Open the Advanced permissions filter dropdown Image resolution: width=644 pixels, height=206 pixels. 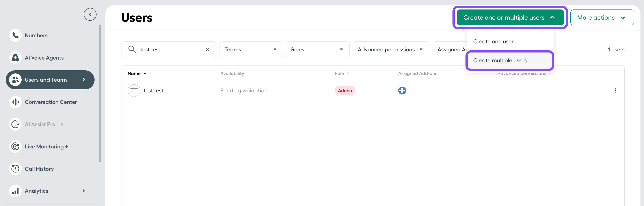pyautogui.click(x=391, y=49)
